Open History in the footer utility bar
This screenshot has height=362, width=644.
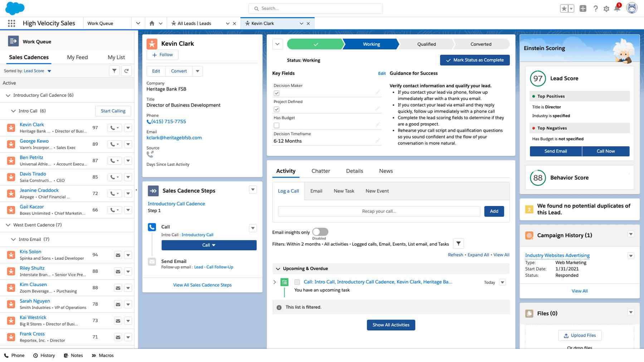coord(44,356)
